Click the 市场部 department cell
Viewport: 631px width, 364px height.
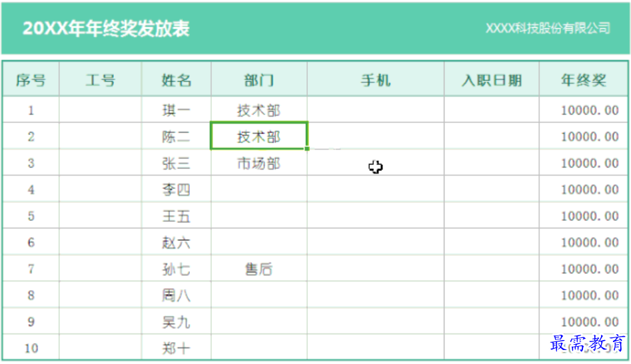259,162
